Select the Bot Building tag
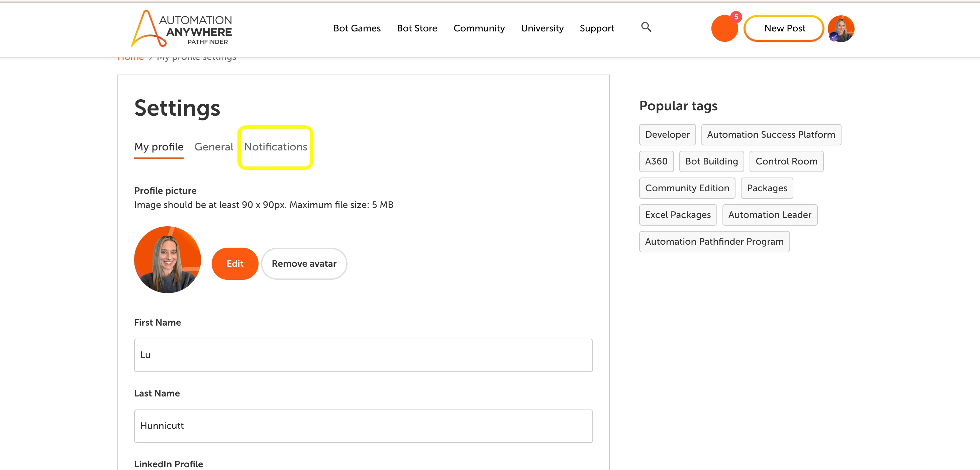980x470 pixels. tap(711, 161)
